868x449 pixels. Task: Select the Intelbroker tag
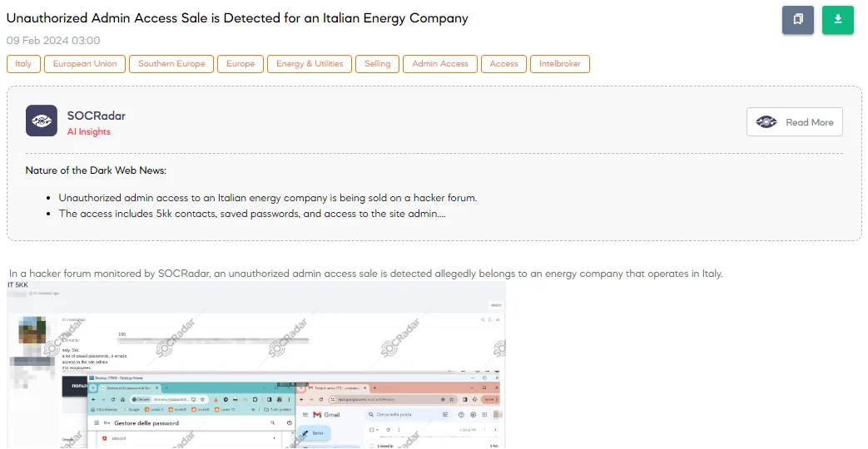pyautogui.click(x=559, y=63)
